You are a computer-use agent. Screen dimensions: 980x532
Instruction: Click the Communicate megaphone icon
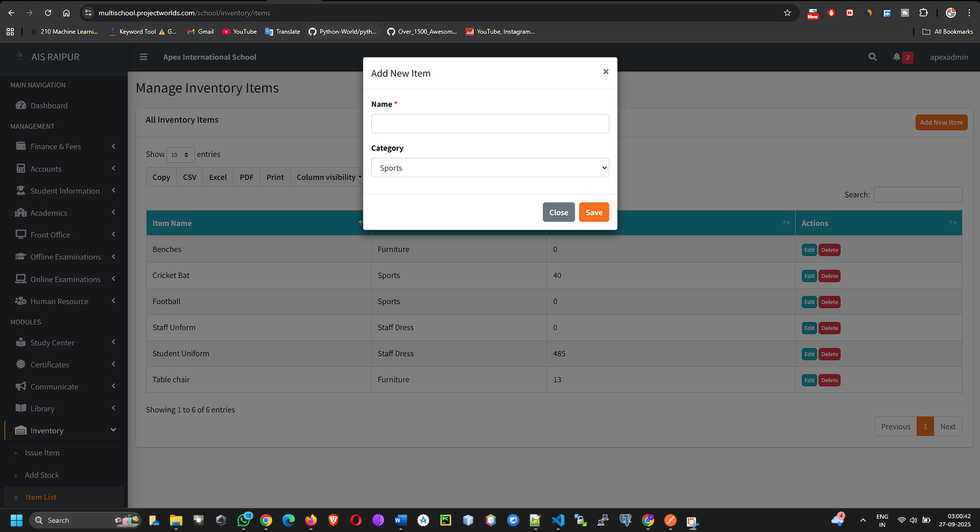coord(21,387)
